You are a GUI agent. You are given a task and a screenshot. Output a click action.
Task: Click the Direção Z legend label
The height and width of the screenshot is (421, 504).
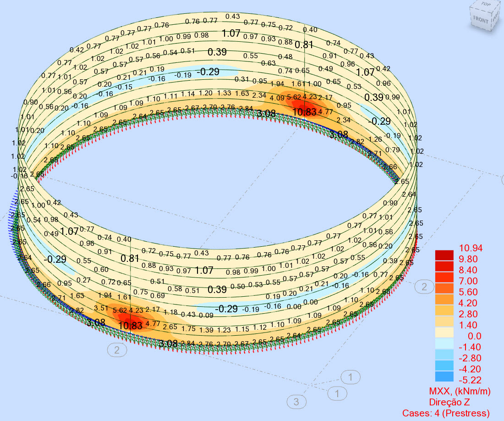(449, 401)
